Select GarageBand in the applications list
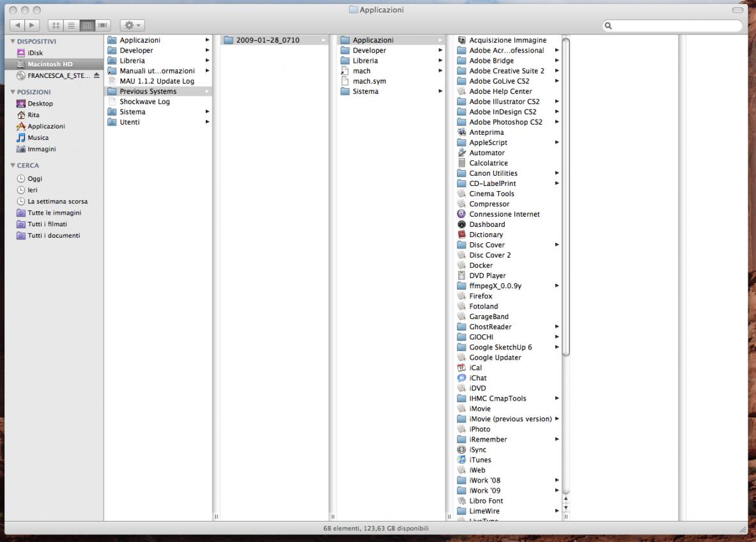Viewport: 756px width, 542px height. point(508,316)
